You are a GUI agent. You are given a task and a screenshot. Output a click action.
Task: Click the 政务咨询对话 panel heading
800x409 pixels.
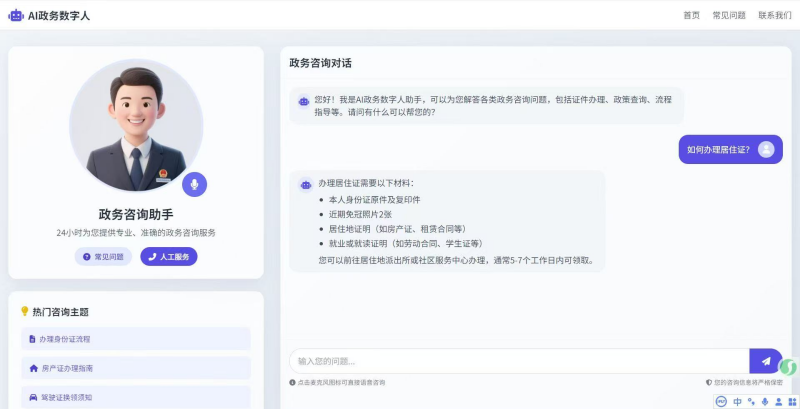pos(320,63)
